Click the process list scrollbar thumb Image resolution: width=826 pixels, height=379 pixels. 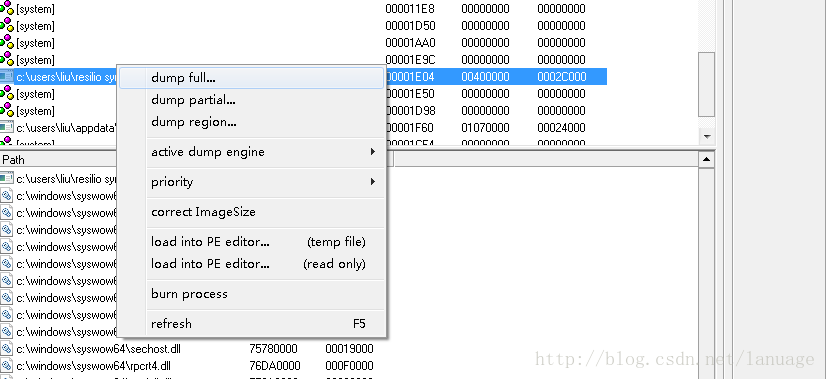coord(706,84)
